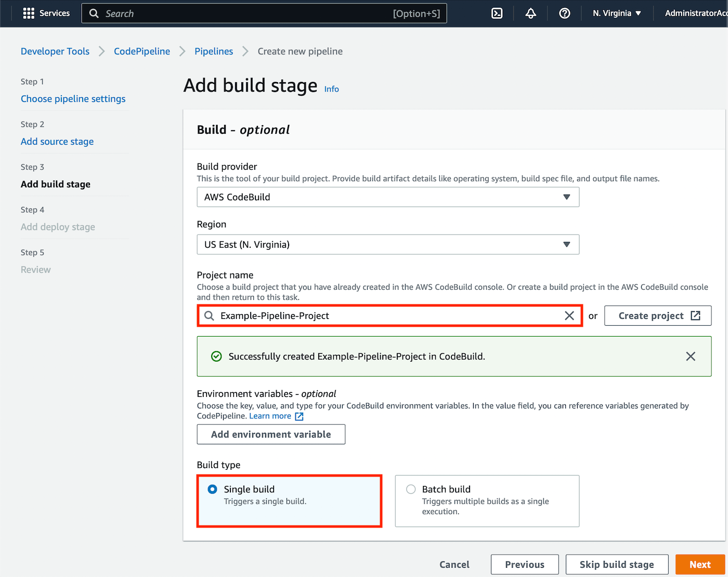Clear the Project name field with X
The height and width of the screenshot is (577, 728).
(x=569, y=316)
